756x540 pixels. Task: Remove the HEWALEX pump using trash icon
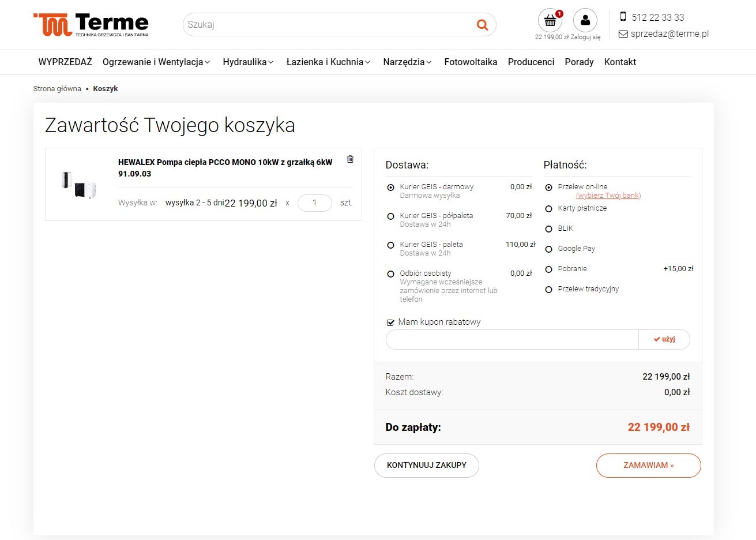point(350,159)
